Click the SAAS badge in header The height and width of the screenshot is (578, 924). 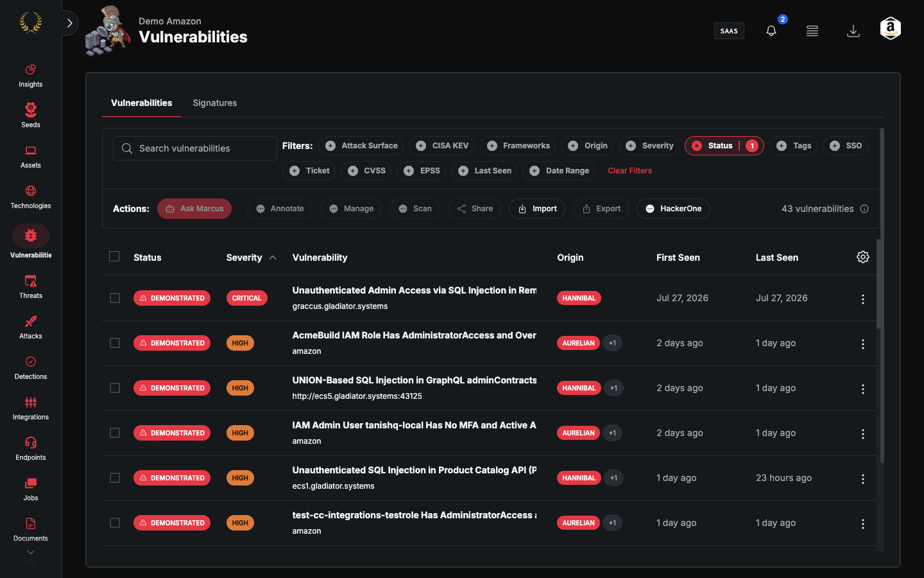[x=729, y=31]
